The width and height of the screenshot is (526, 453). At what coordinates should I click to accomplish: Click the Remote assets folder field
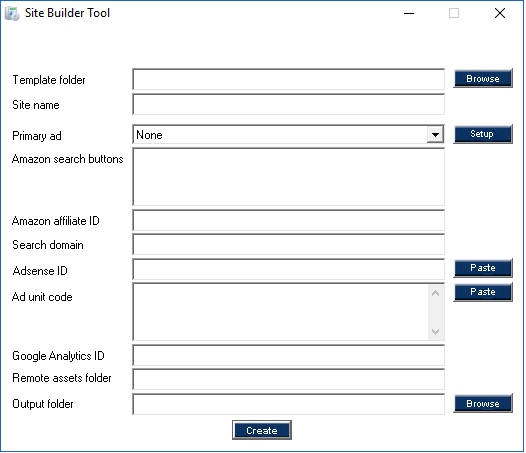(288, 380)
